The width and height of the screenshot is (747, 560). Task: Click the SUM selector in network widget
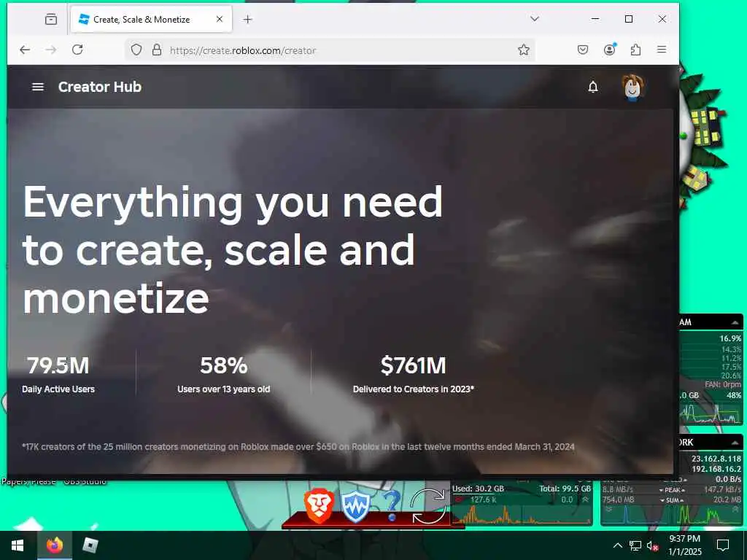pos(672,500)
